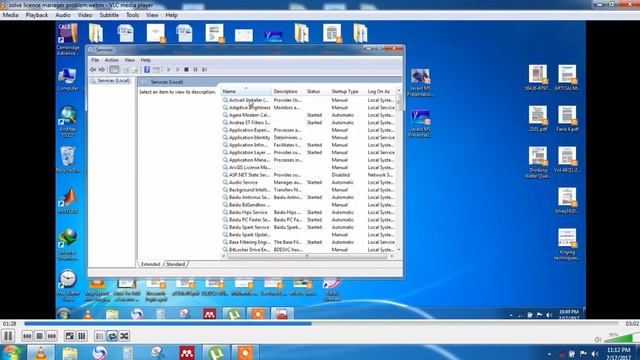Skip to next media in VLC
Screen dimensions: 640x360
coord(52,336)
